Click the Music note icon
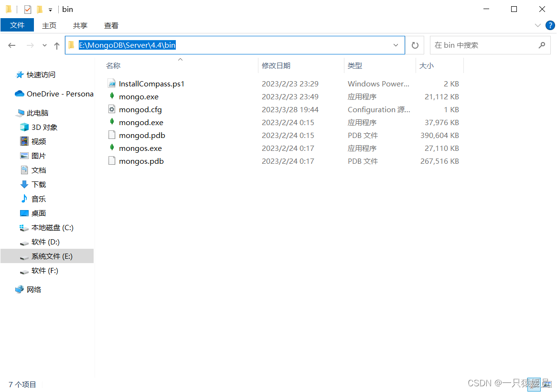The image size is (557, 392). 24,199
